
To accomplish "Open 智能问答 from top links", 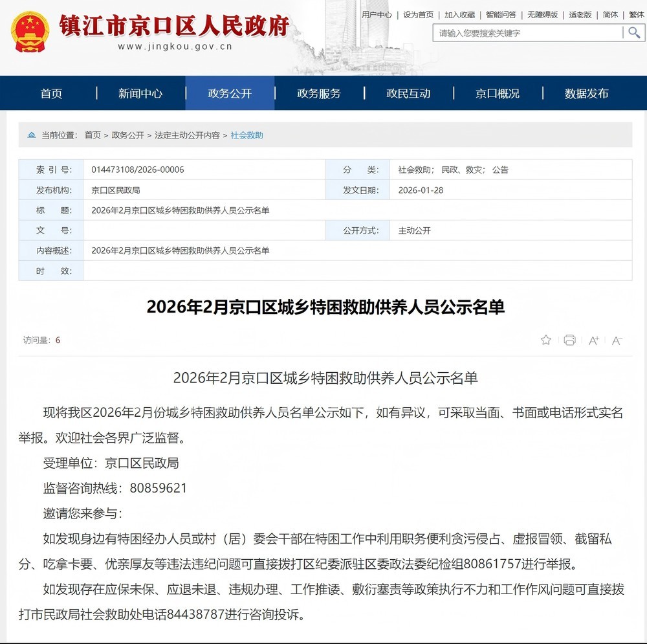I will tap(501, 14).
